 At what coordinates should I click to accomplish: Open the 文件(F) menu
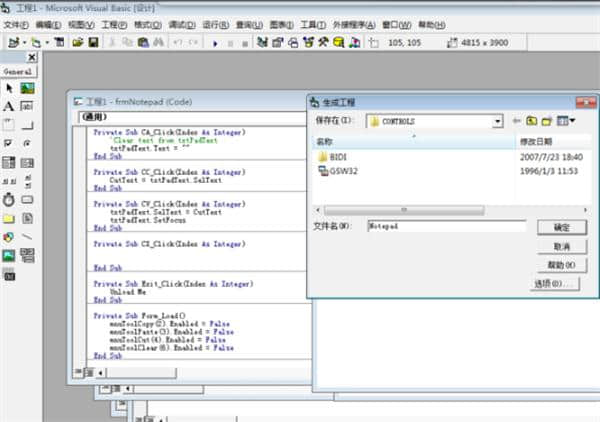click(16, 23)
